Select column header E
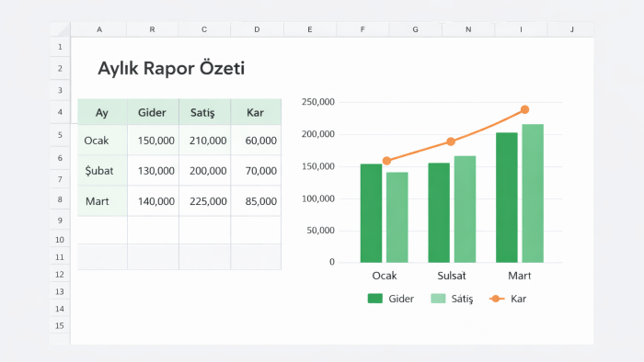Image resolution: width=644 pixels, height=362 pixels. point(310,29)
